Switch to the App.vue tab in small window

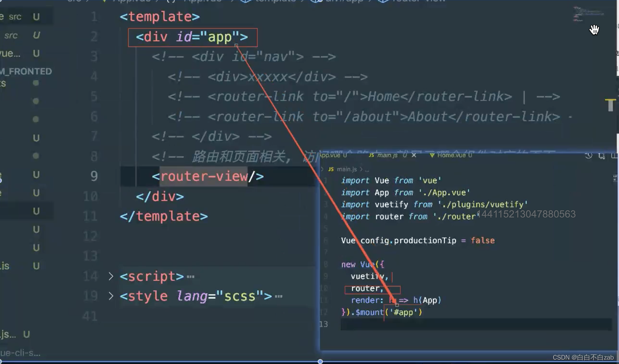click(x=333, y=155)
